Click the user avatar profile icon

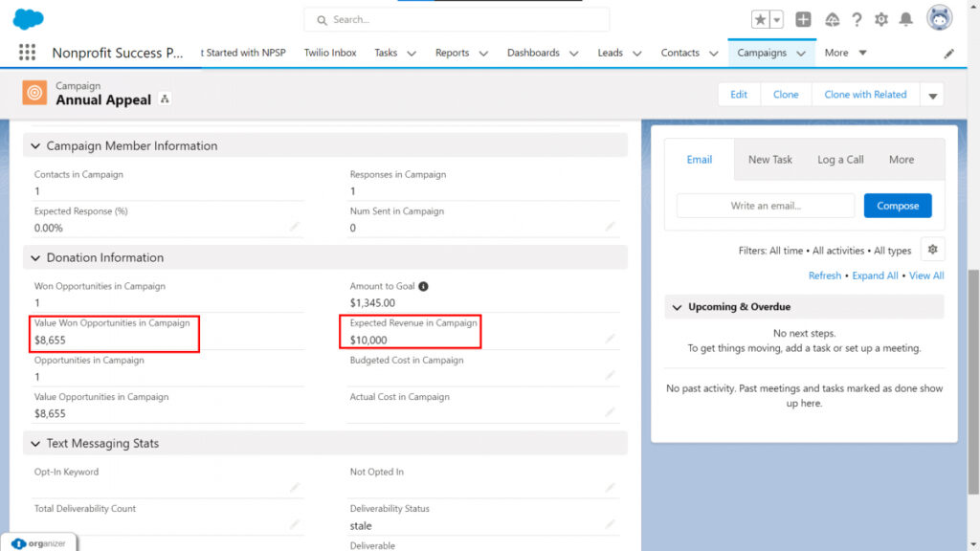[x=940, y=18]
